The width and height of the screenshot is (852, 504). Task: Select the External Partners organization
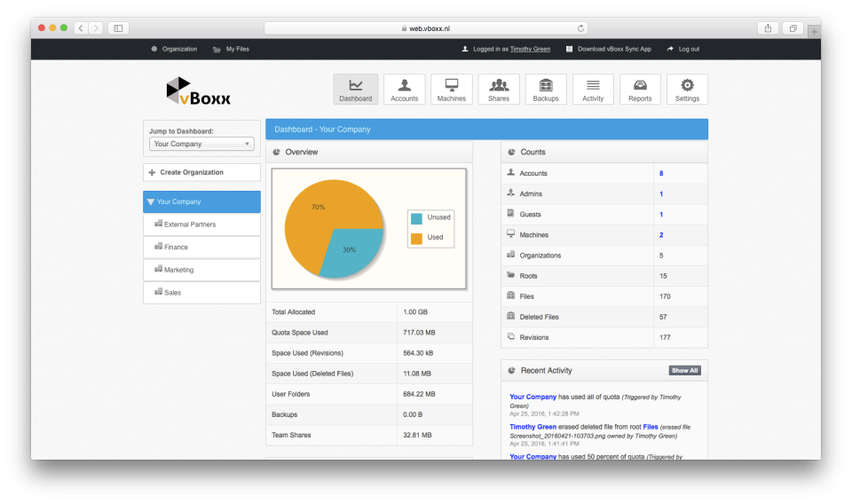pyautogui.click(x=201, y=224)
